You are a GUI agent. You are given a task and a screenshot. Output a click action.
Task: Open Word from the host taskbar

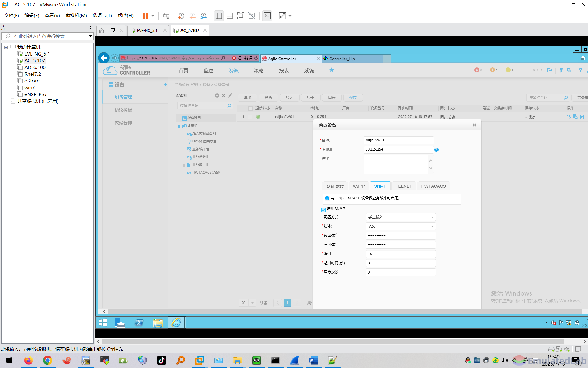tap(313, 360)
